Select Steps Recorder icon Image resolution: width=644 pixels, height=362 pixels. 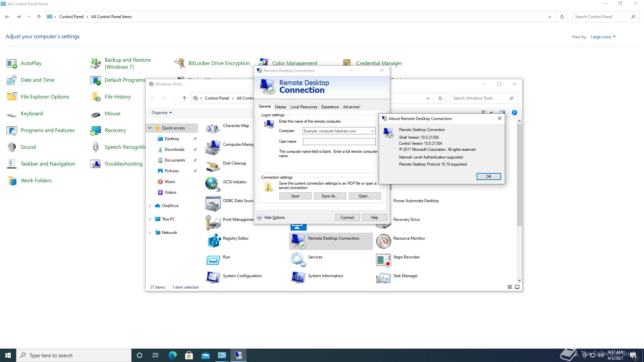point(383,260)
